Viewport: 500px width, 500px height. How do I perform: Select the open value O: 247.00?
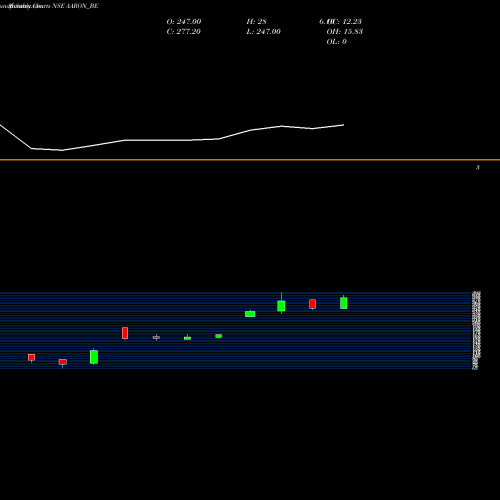(184, 21)
